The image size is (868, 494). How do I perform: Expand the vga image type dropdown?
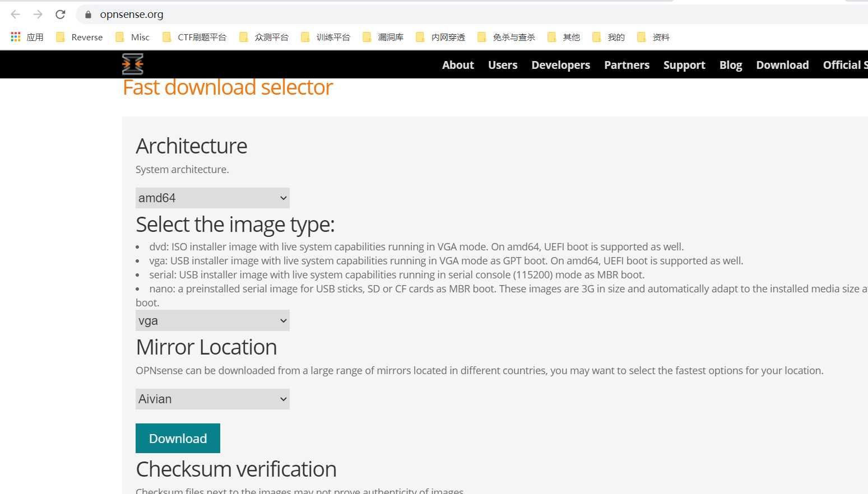point(212,320)
